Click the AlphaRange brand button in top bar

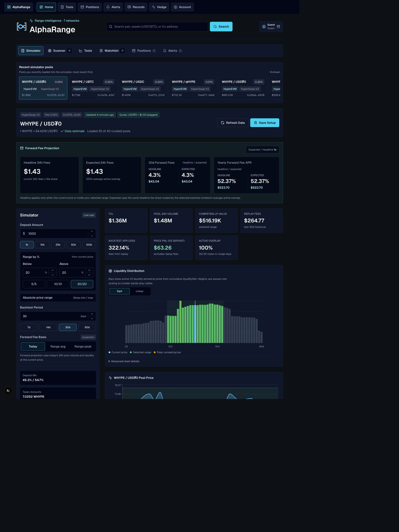coord(19,7)
